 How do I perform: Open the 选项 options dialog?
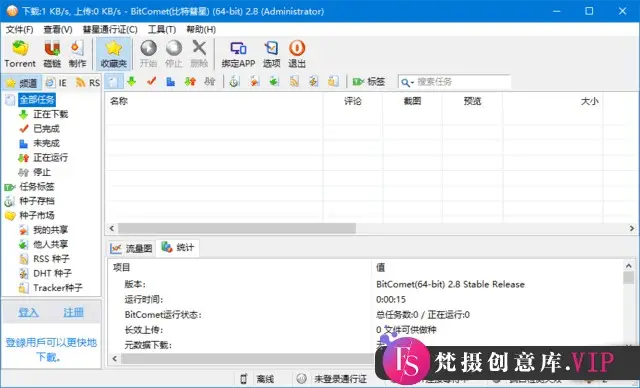pos(271,54)
